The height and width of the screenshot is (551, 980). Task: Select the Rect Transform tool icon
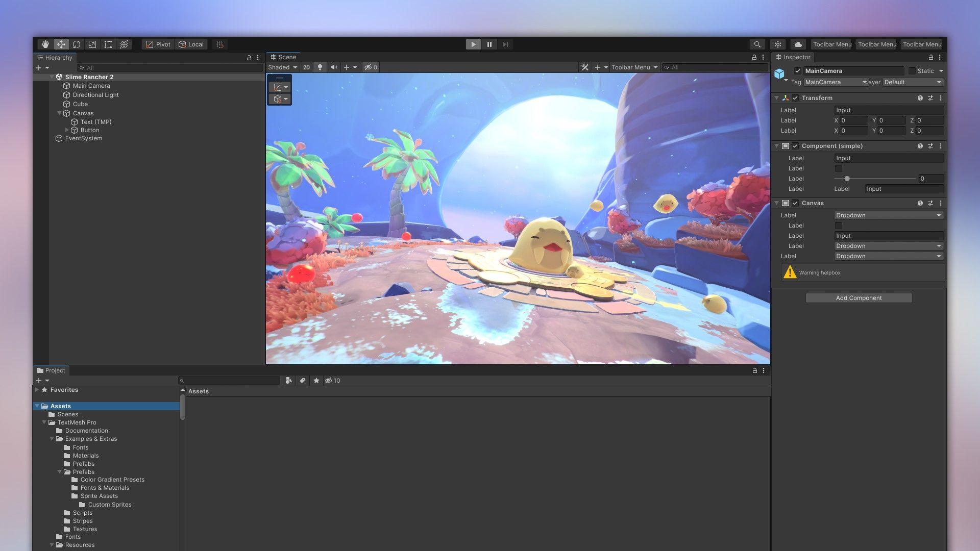click(x=107, y=44)
